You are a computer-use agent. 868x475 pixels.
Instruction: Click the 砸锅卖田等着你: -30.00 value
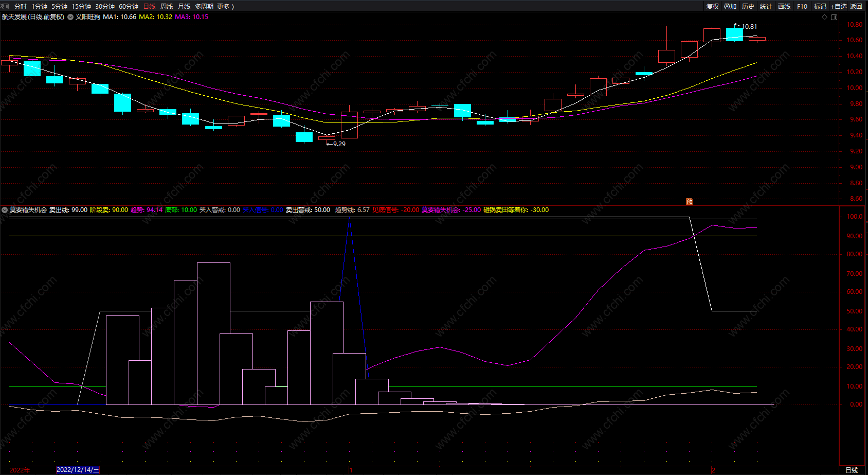click(516, 210)
